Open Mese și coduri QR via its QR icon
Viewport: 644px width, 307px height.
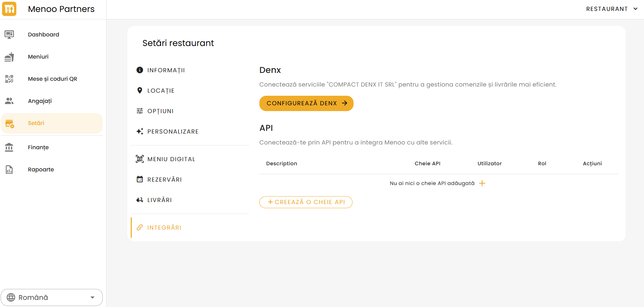point(9,79)
